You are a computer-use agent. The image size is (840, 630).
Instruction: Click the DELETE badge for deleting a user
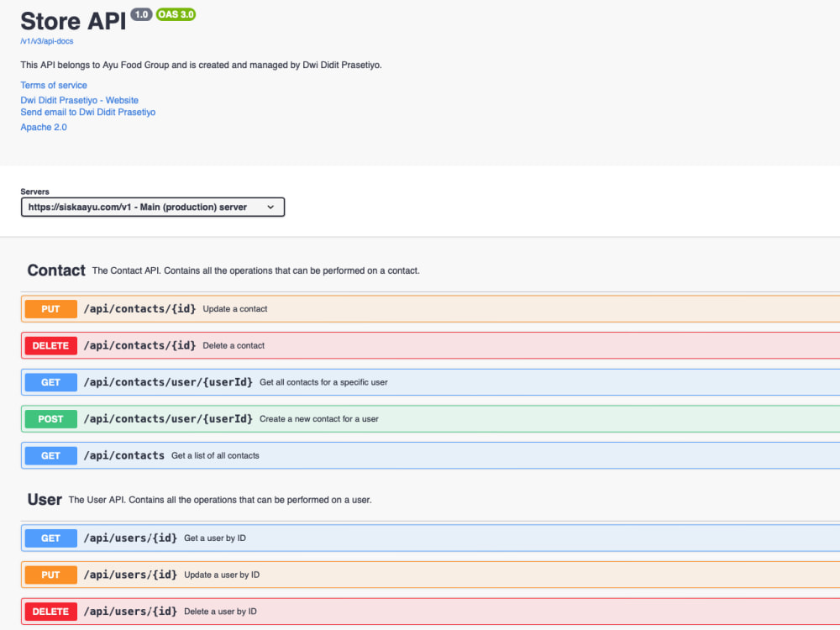[x=50, y=611]
